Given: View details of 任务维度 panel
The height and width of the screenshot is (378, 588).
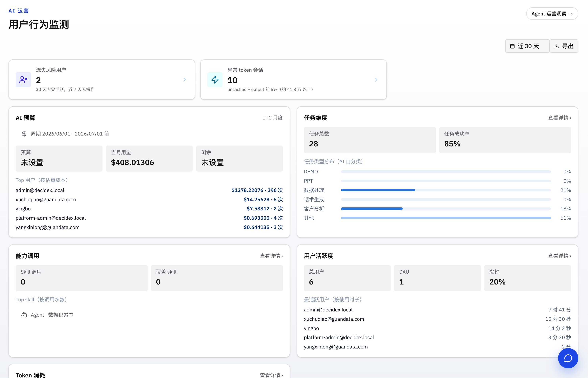Looking at the screenshot, I should tap(559, 118).
